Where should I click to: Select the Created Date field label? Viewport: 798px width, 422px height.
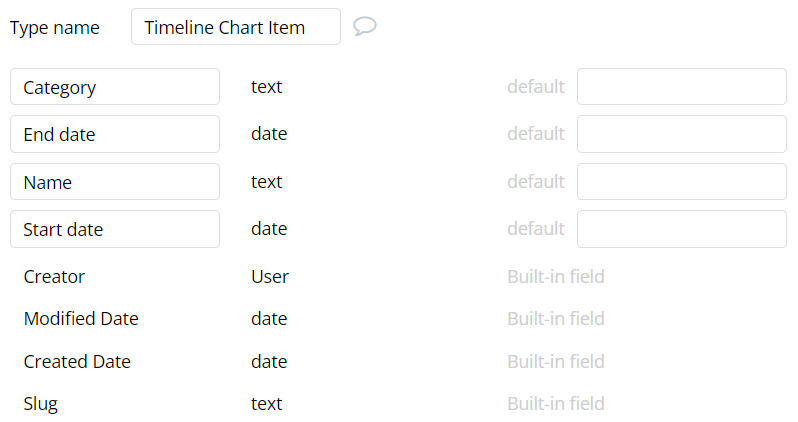[77, 362]
